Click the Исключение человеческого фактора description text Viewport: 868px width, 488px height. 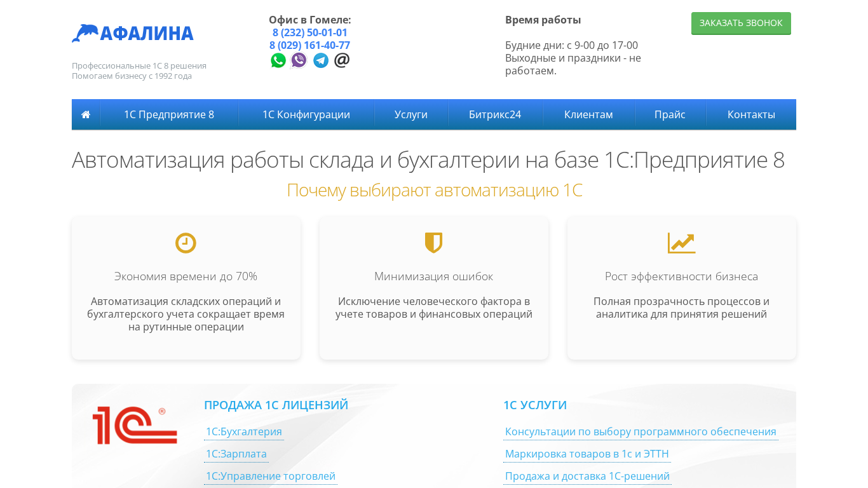pyautogui.click(x=434, y=308)
